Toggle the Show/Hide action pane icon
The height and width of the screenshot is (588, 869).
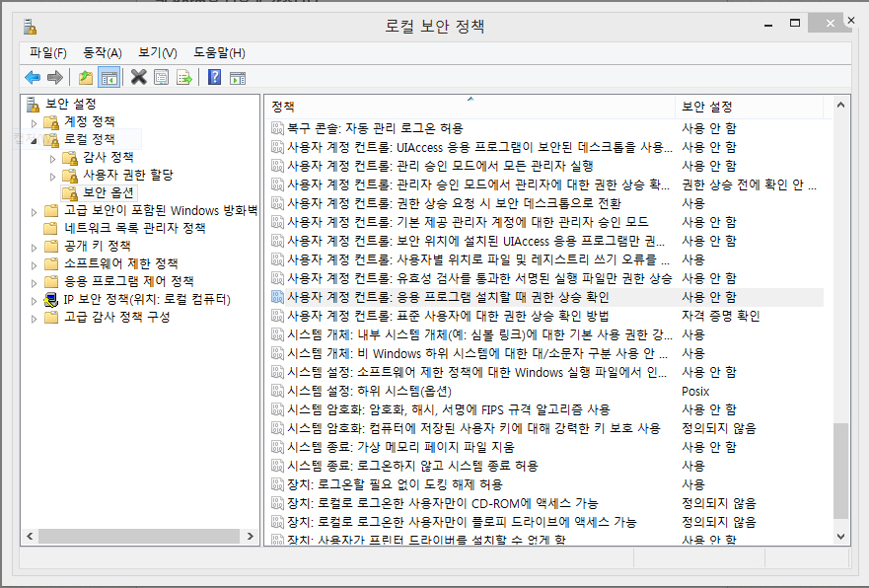237,78
